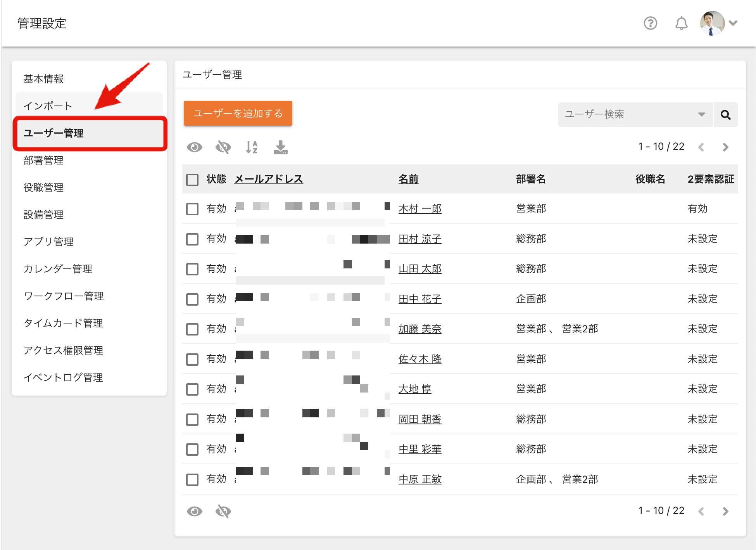Open the notifications bell
The image size is (756, 550).
[x=681, y=23]
